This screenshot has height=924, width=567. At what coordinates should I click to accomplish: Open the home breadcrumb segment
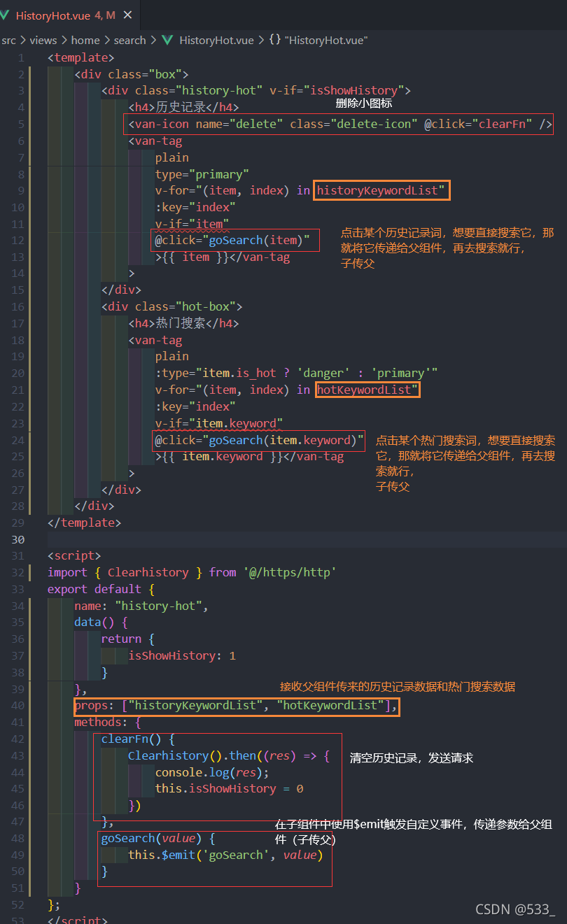pos(85,41)
